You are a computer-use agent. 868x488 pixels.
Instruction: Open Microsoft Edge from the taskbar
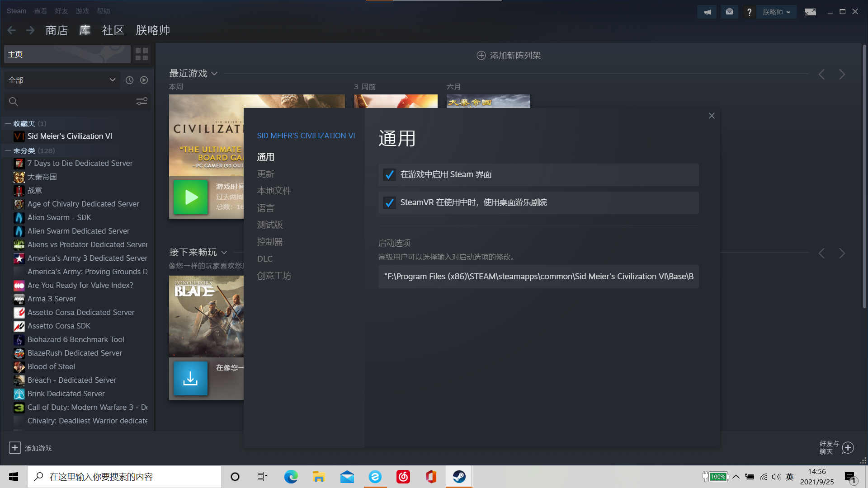click(291, 477)
